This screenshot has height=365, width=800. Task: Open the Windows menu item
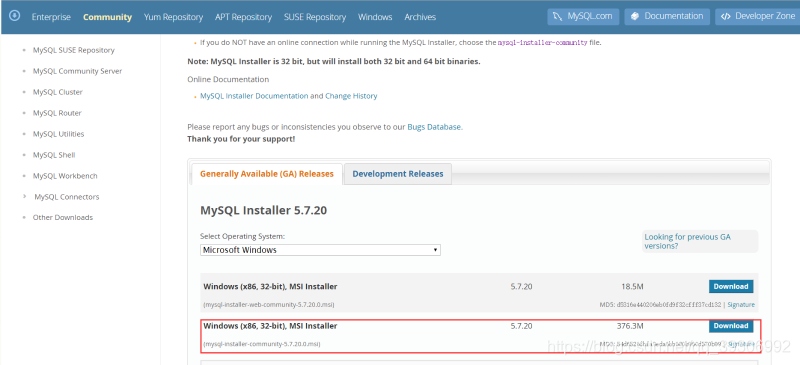coord(375,17)
